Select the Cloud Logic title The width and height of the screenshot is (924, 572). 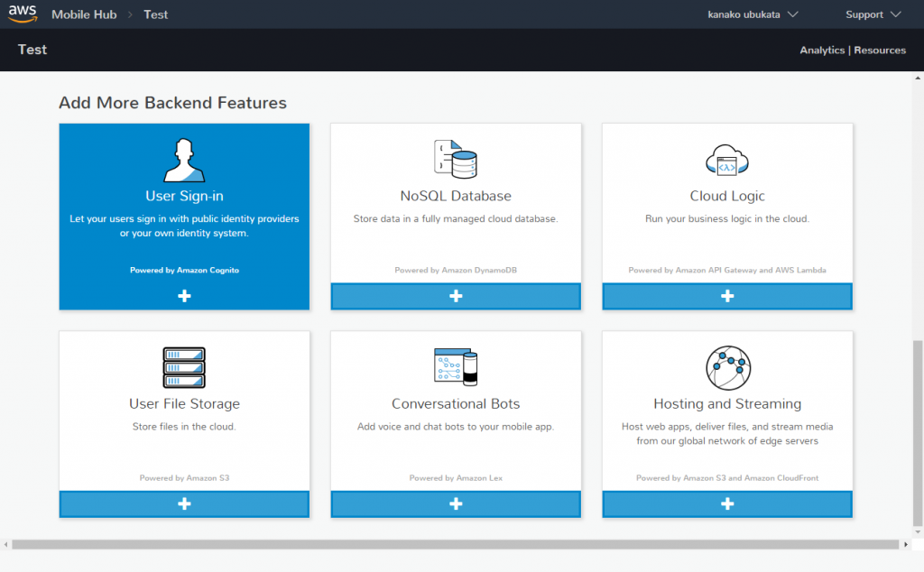coord(727,196)
